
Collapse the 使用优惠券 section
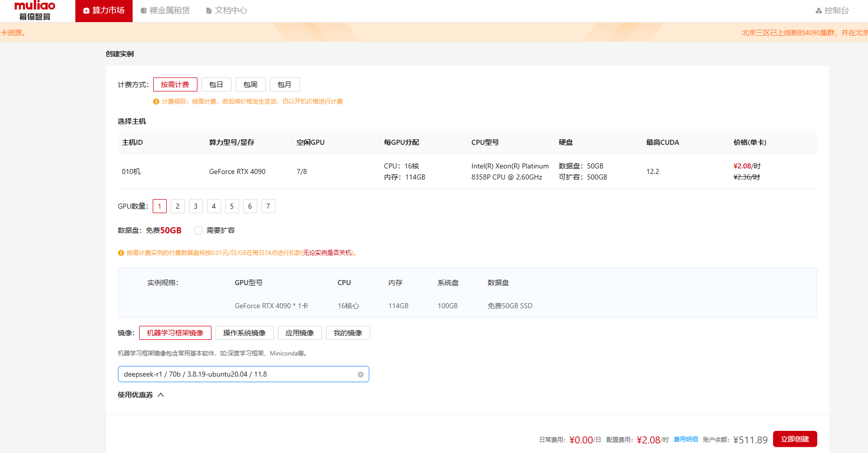tap(141, 395)
